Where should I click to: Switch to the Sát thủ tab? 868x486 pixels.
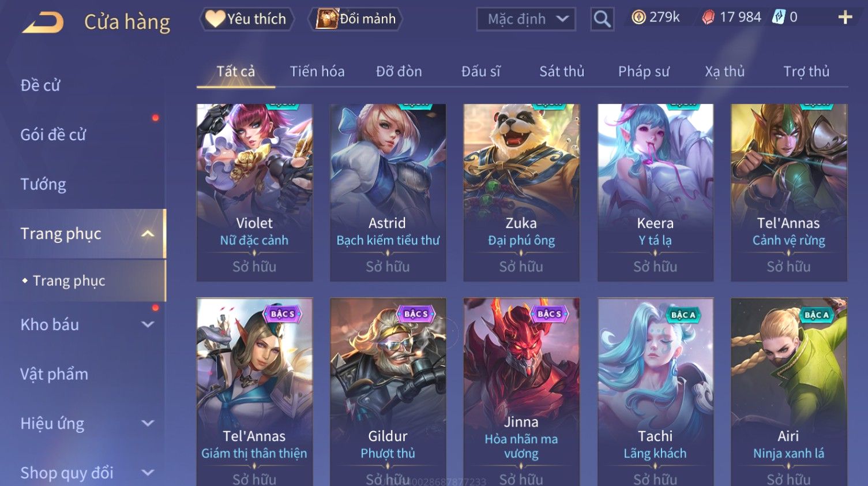(562, 72)
